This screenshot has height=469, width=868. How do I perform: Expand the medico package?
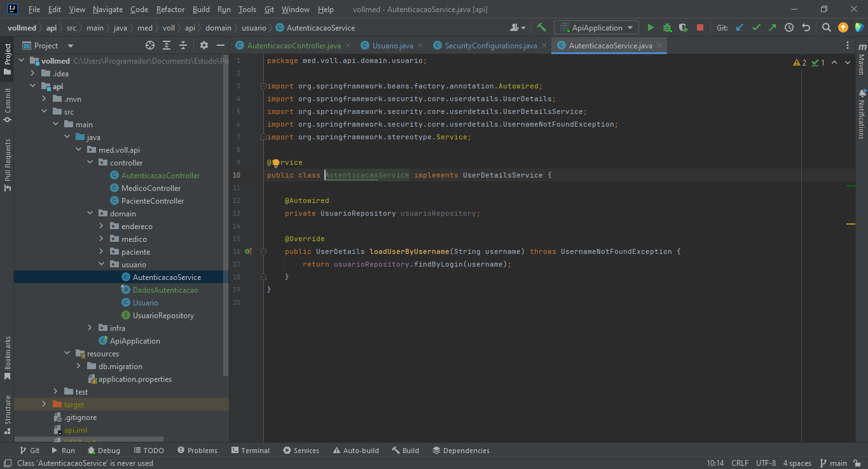[x=101, y=239]
